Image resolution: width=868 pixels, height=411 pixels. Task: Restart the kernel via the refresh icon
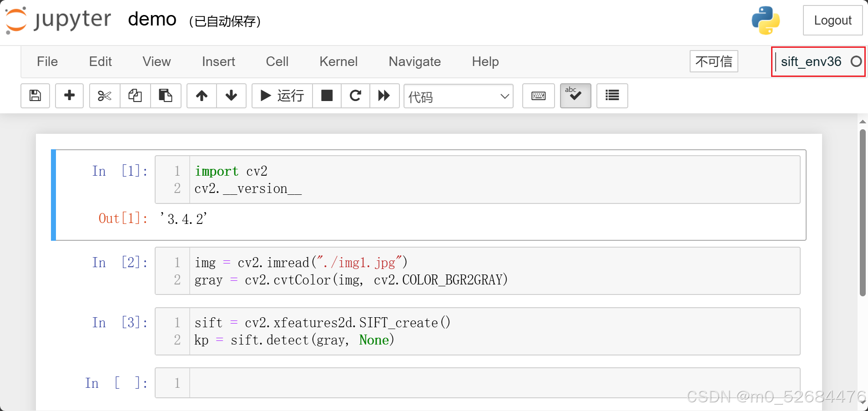tap(355, 96)
